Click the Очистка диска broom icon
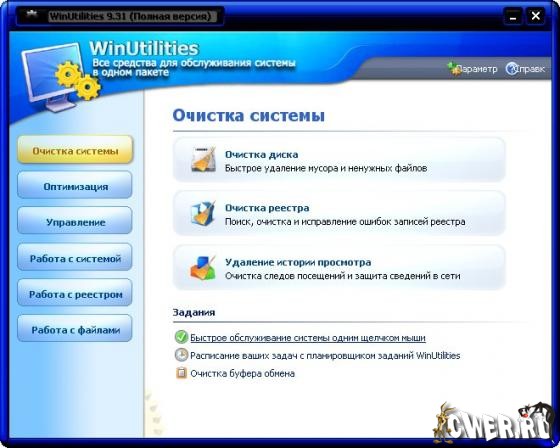Viewport: 560px width, 448px height. 203,160
